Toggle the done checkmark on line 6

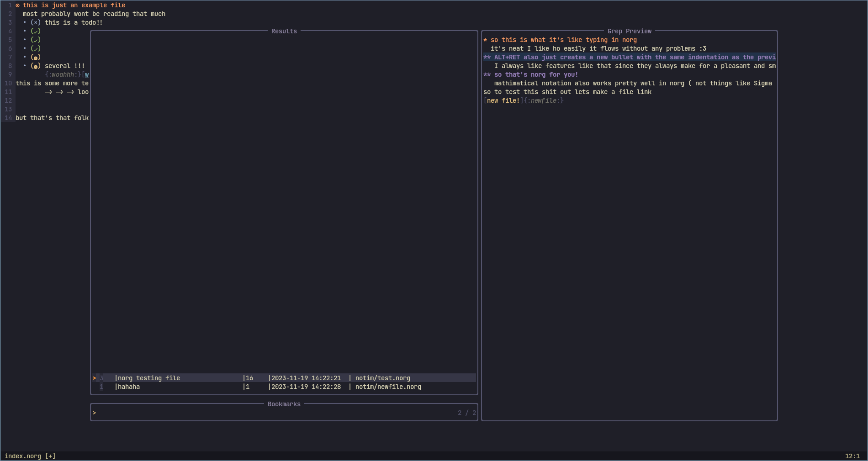(36, 48)
